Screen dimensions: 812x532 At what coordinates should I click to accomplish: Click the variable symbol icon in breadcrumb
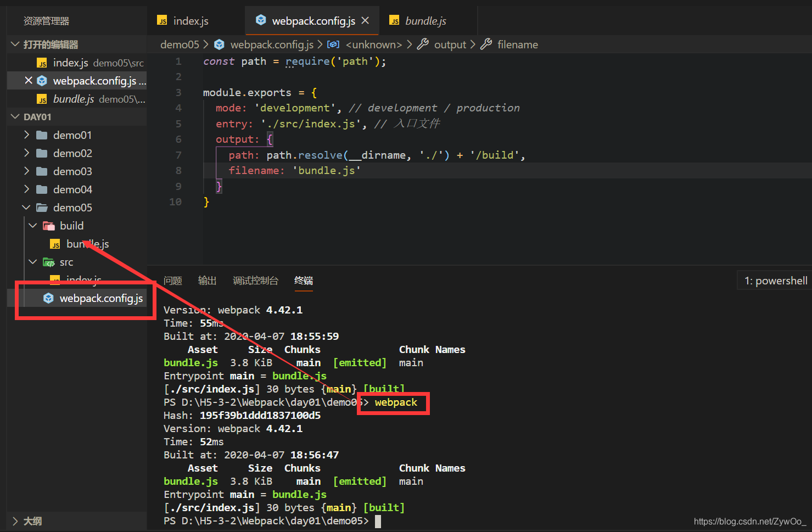pos(333,44)
